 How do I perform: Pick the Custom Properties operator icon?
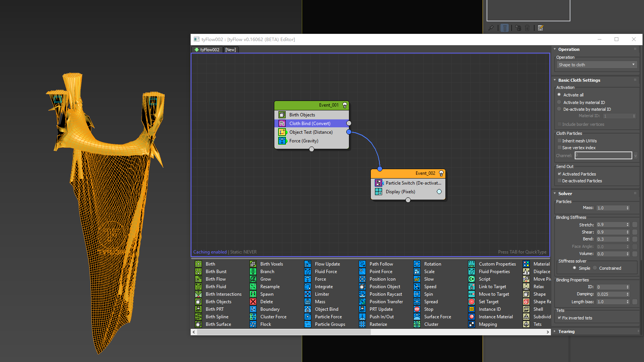coord(472,264)
